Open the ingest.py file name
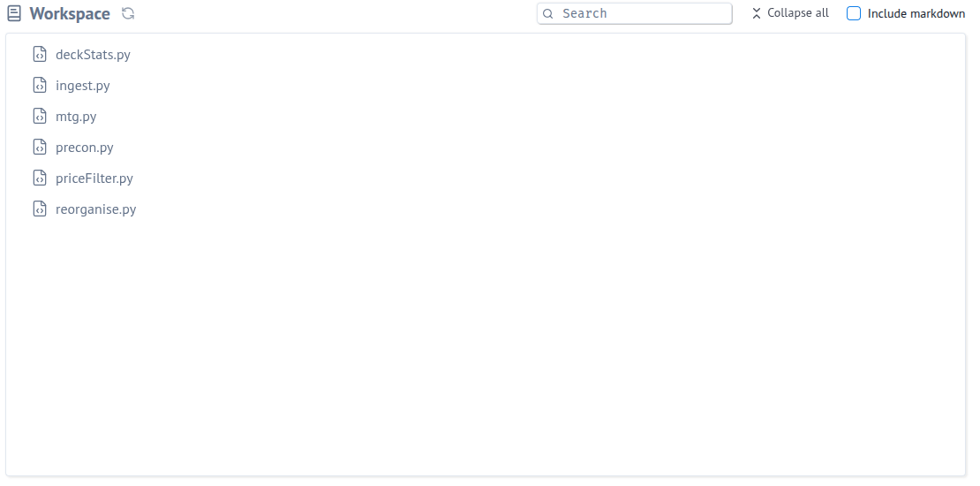Viewport: 980px width, 486px height. [83, 86]
